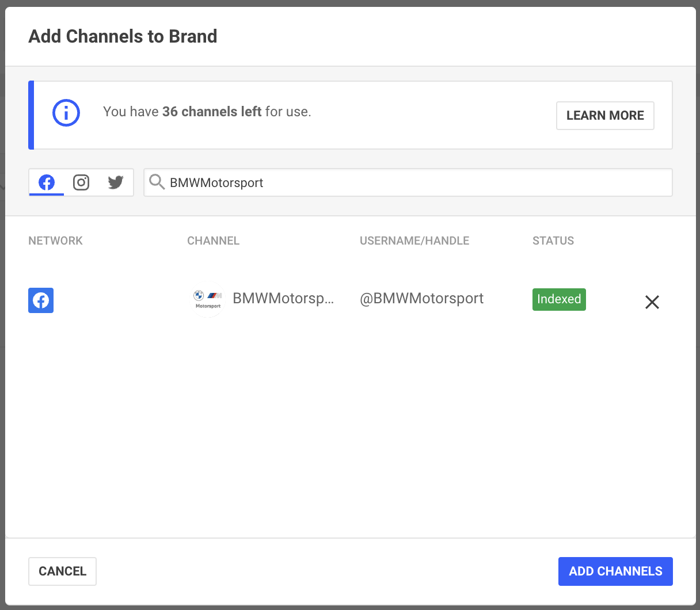
Task: Click the CANCEL button
Action: tap(62, 571)
